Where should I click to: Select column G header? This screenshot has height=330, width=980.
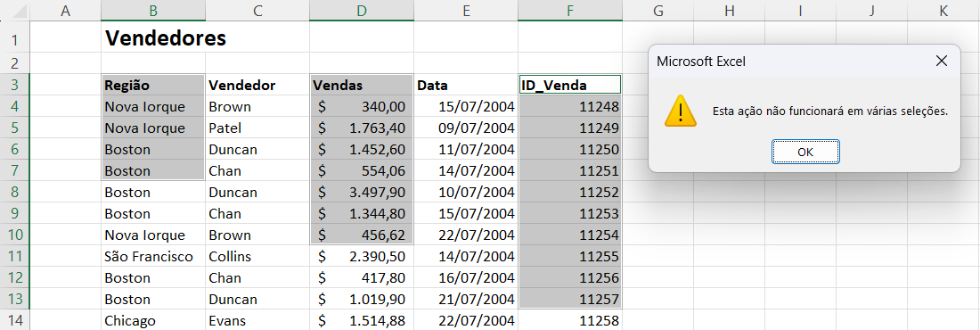(x=658, y=10)
